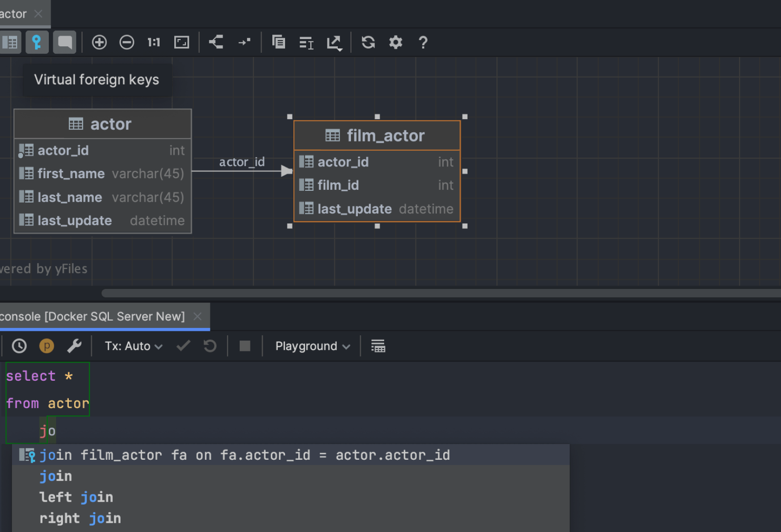Toggle the Columns display button
The image size is (781, 532).
pyautogui.click(x=10, y=42)
